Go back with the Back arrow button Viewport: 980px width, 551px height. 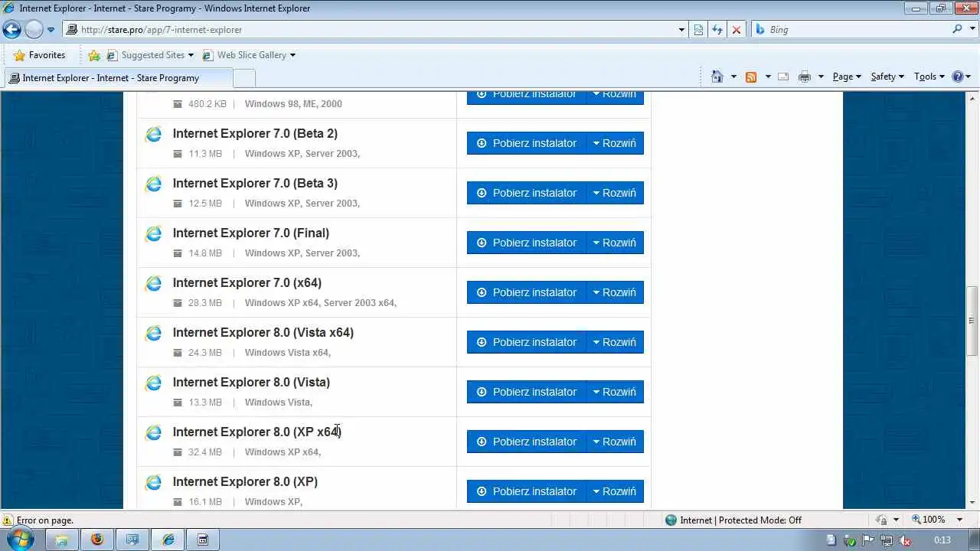click(x=11, y=30)
